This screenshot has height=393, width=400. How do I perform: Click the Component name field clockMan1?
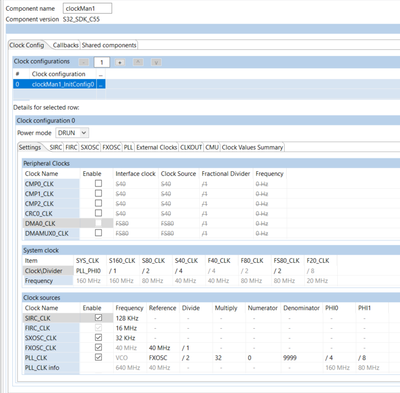click(x=87, y=9)
